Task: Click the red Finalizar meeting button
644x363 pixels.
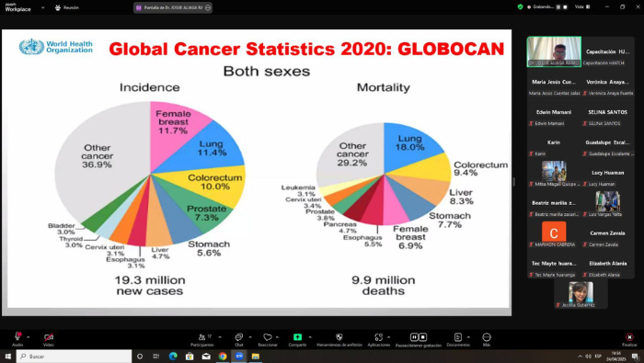Action: (629, 339)
